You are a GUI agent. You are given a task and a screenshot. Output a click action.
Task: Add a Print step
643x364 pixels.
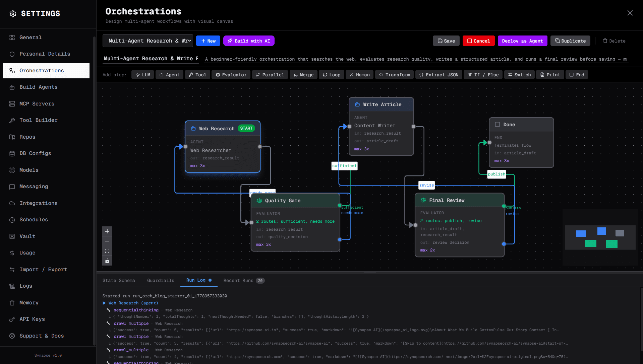[550, 75]
